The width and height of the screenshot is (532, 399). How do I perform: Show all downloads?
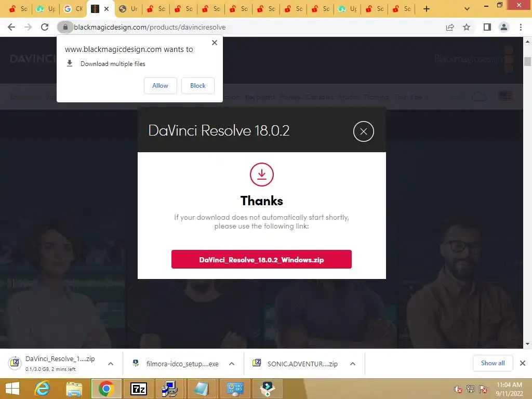pos(493,363)
